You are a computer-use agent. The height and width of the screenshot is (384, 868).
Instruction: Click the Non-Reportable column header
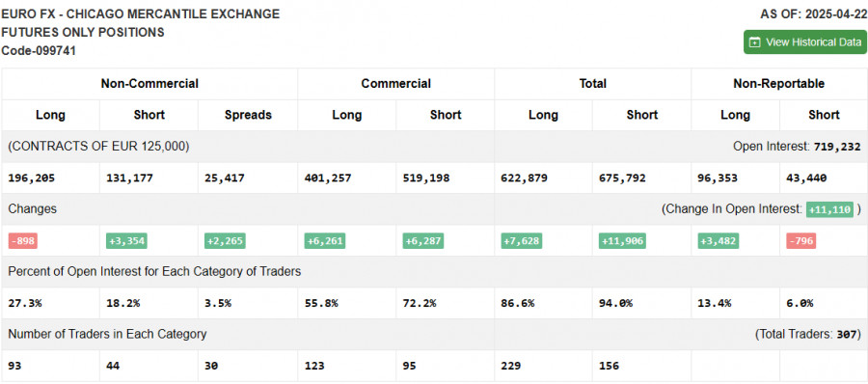click(x=779, y=84)
